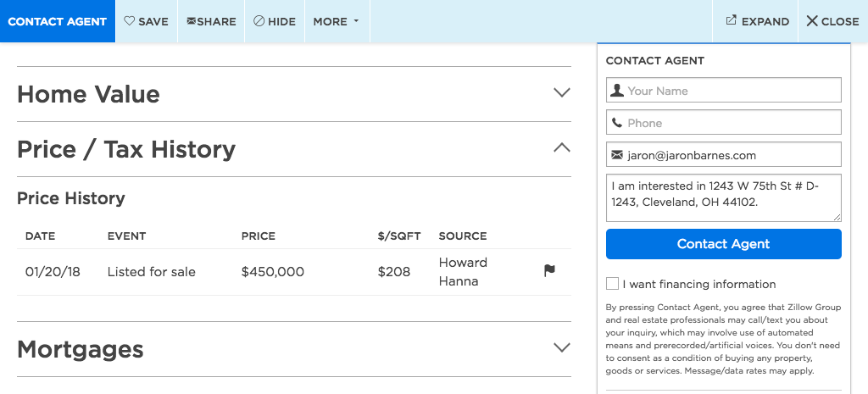Click the phone icon in phone field
The width and height of the screenshot is (868, 394).
[x=617, y=123]
